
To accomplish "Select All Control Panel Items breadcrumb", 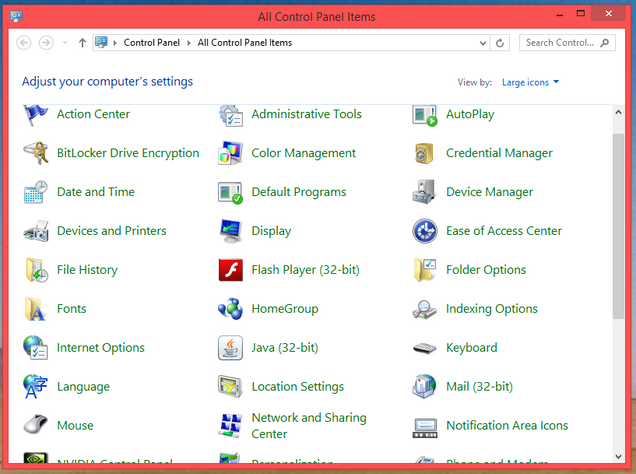I will point(245,43).
